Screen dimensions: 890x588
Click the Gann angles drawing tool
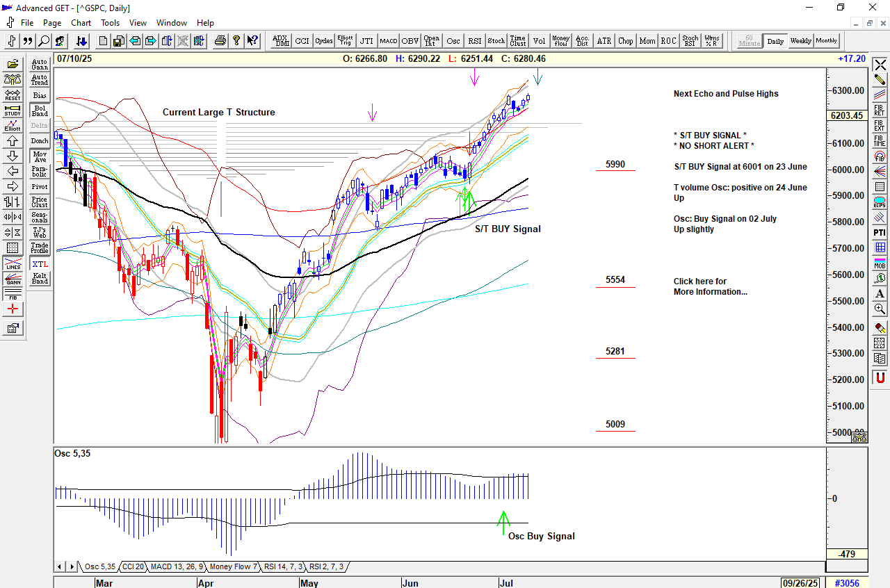[13, 279]
